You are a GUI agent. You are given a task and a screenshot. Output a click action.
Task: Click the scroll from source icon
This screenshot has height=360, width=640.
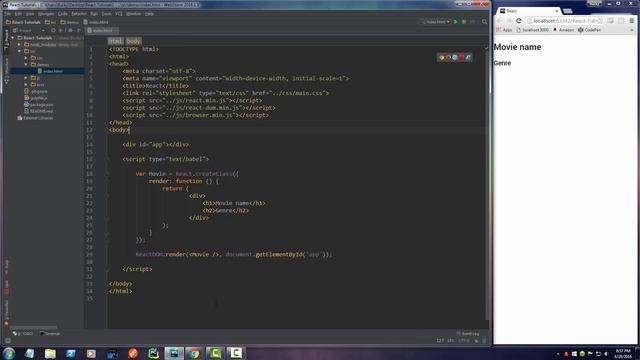[53, 31]
